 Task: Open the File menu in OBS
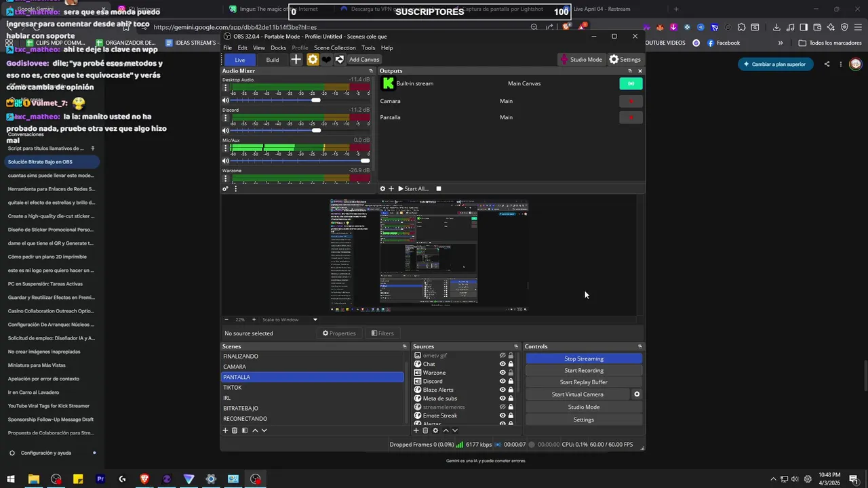click(x=227, y=48)
